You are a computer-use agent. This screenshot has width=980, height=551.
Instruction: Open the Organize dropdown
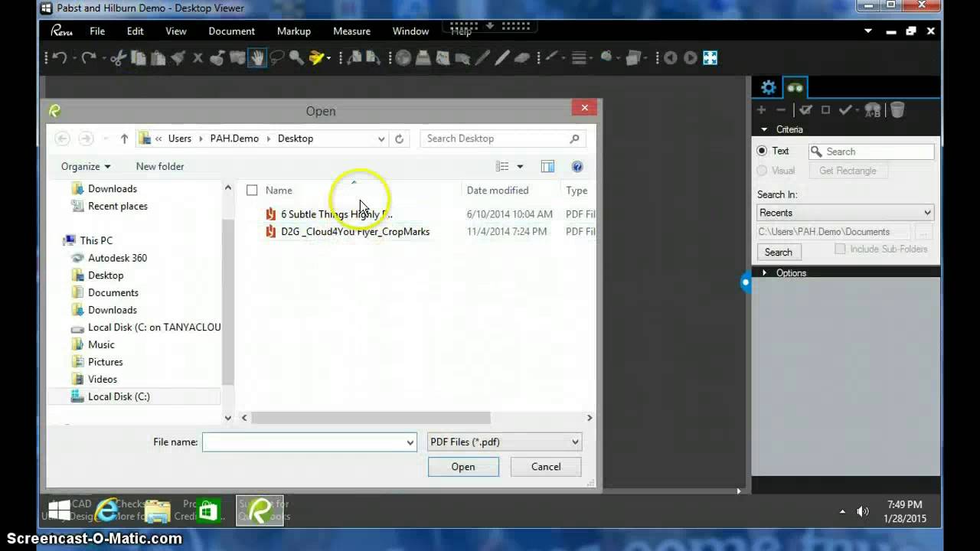[86, 166]
